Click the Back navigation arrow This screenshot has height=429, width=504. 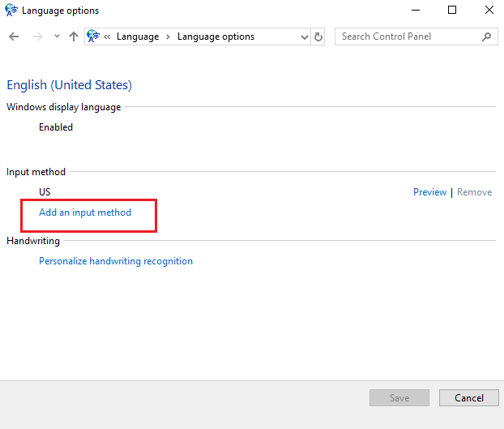14,36
